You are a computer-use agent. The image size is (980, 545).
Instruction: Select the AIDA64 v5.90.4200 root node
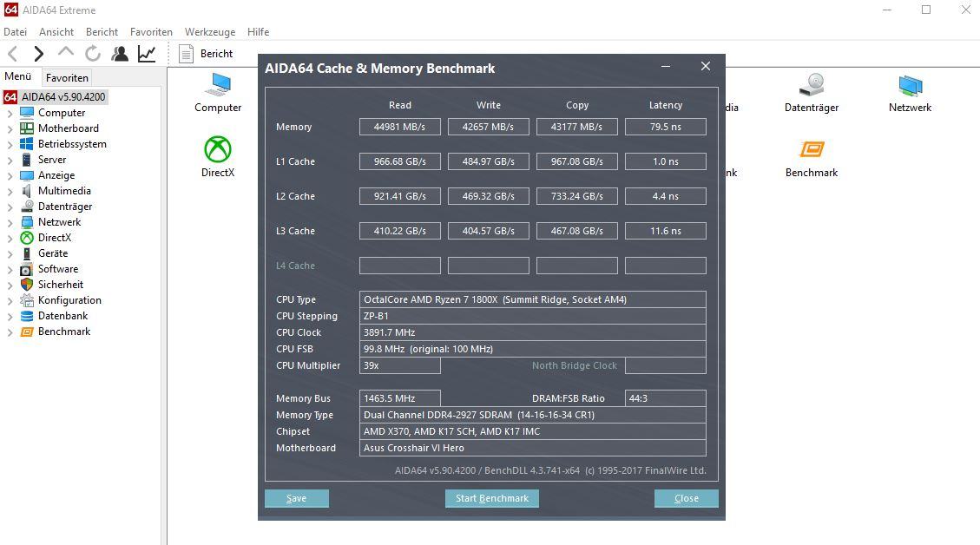(63, 97)
